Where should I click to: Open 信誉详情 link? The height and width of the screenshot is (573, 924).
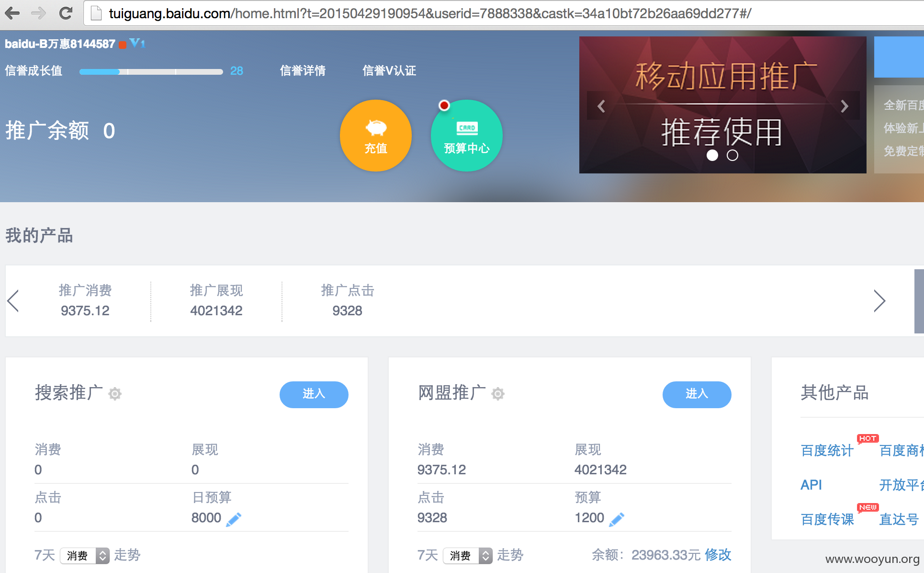(x=303, y=71)
